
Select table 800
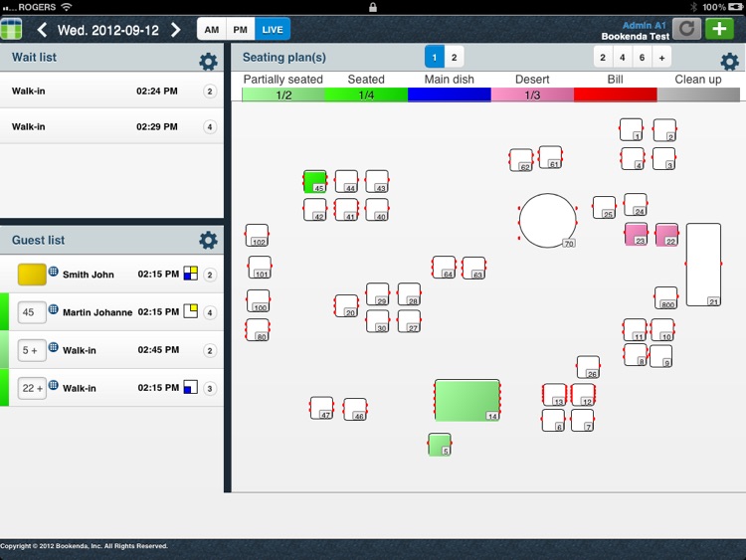pos(666,297)
